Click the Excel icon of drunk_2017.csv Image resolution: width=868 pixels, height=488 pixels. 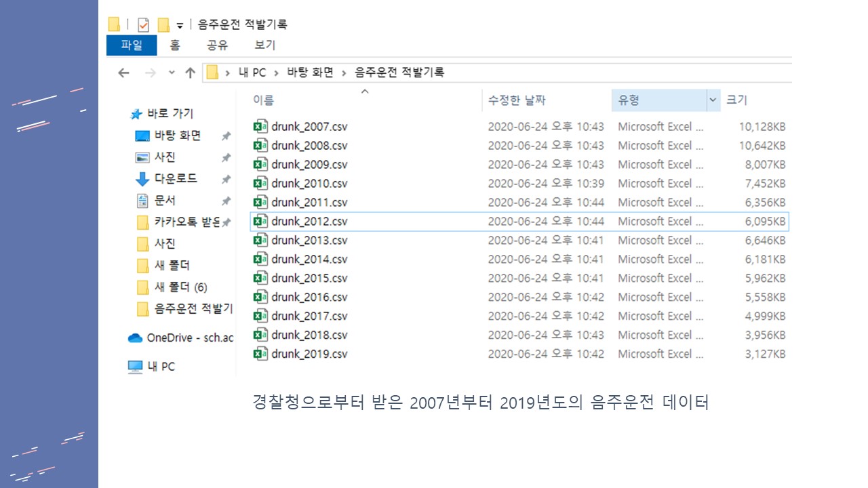point(260,317)
